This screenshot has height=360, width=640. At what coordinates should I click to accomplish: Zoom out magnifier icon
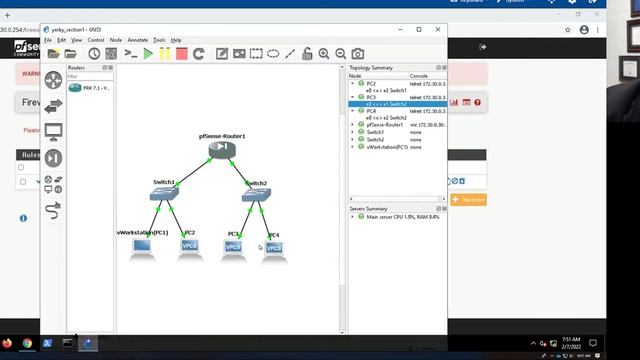point(340,53)
